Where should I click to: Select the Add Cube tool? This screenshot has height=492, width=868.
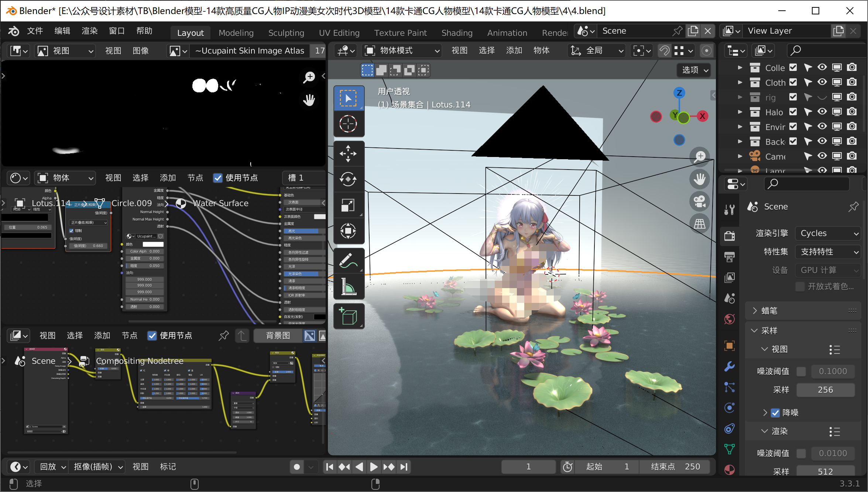point(349,316)
